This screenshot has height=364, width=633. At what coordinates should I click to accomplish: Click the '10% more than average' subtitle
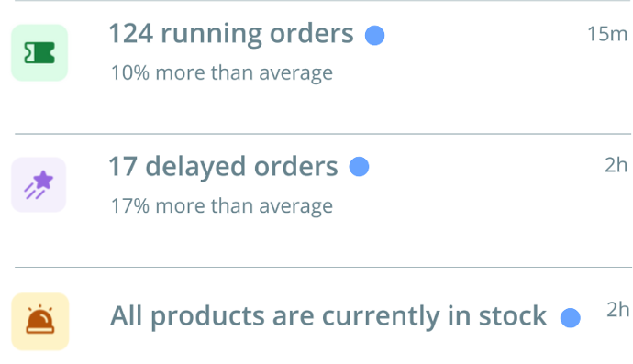(222, 73)
